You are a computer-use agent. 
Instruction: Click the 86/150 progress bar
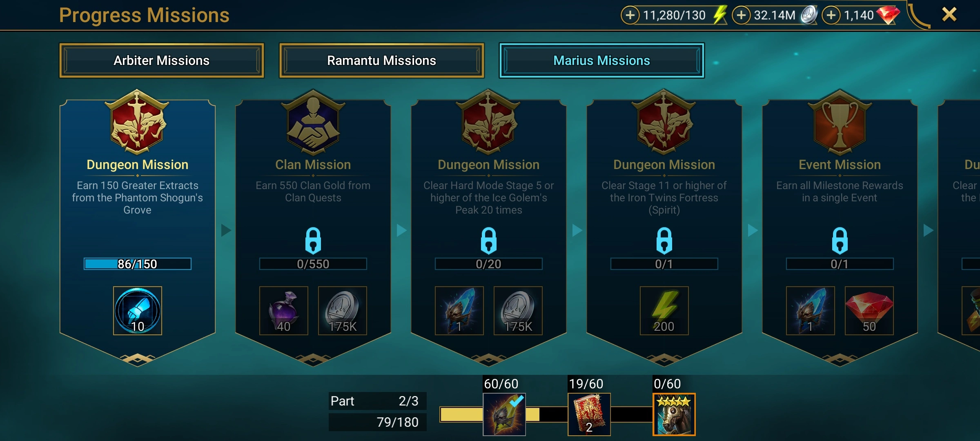[138, 264]
